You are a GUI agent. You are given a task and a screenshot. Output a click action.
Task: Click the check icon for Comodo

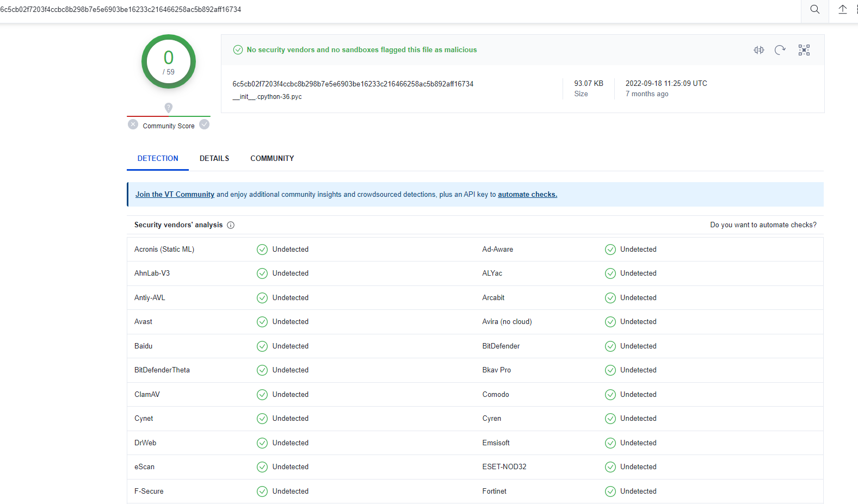tap(610, 395)
